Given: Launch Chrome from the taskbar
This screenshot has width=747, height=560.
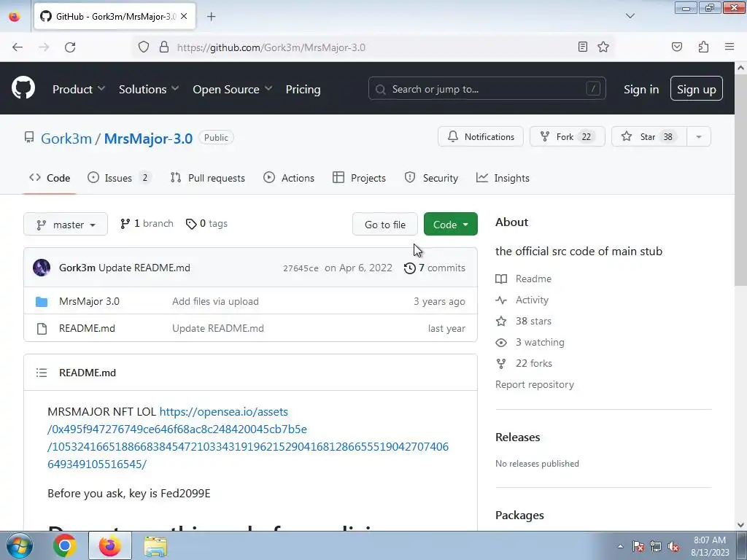Looking at the screenshot, I should tap(65, 545).
